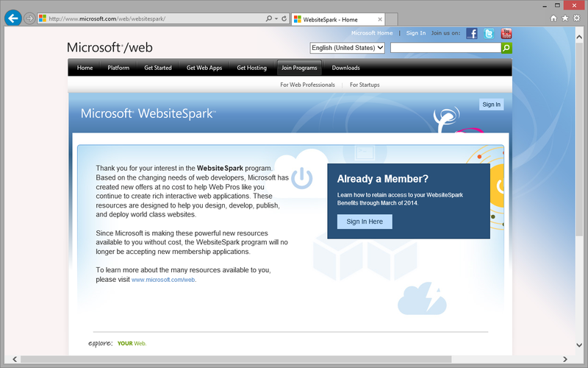588x368 pixels.
Task: Open the Get Hosting menu item
Action: tap(251, 68)
